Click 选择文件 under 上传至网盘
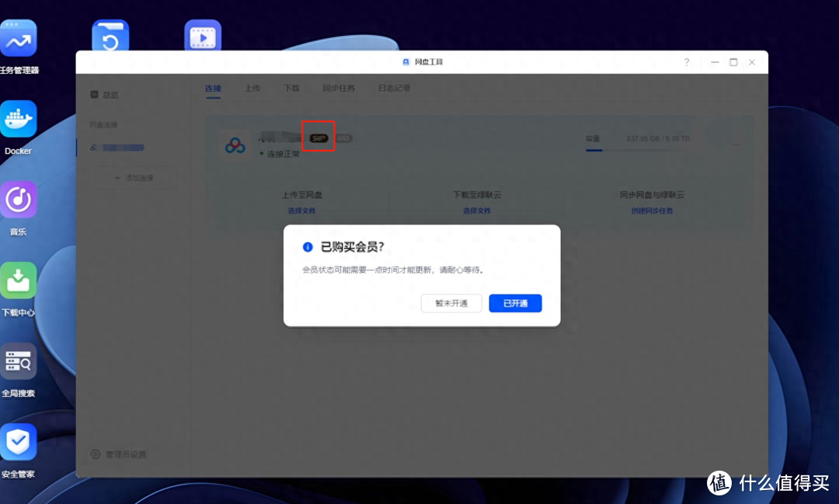Image resolution: width=839 pixels, height=504 pixels. (301, 210)
